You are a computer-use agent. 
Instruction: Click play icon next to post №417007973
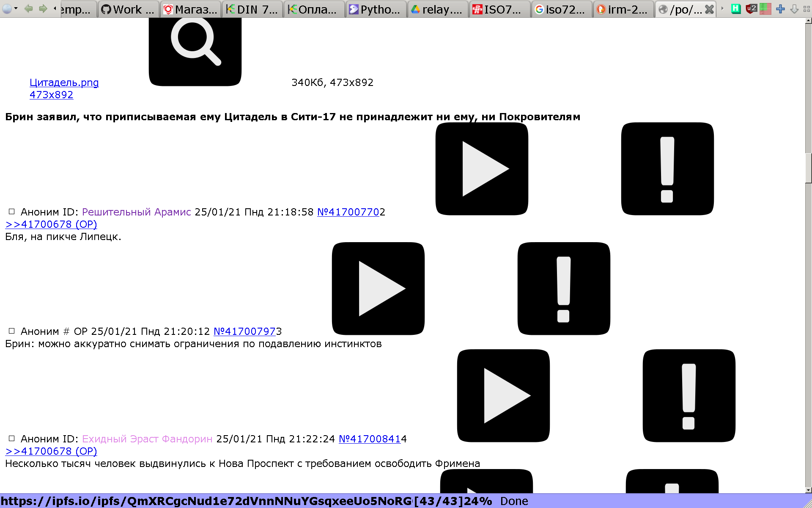[x=378, y=288]
